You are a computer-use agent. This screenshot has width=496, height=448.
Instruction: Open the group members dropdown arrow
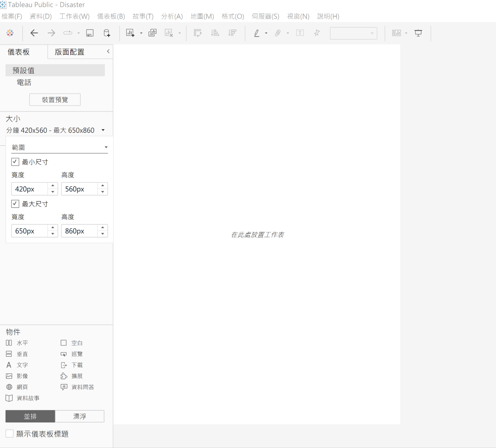click(x=288, y=33)
